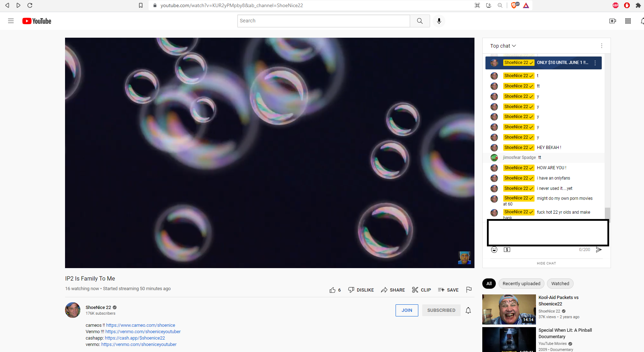This screenshot has width=644, height=352.
Task: Go forward in browser history
Action: point(18,5)
